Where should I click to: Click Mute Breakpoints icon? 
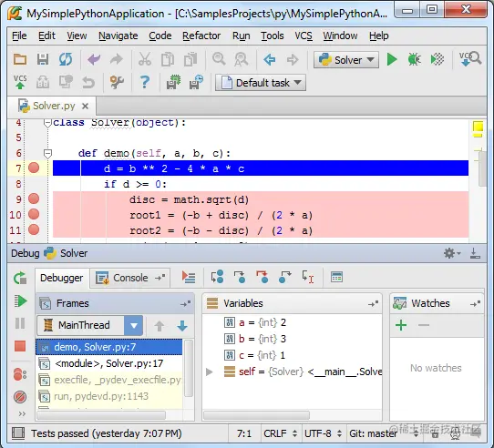tap(20, 397)
